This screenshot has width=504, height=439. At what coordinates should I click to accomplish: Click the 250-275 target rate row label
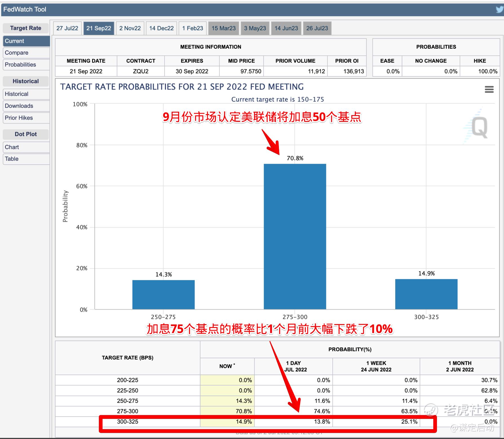coord(128,401)
